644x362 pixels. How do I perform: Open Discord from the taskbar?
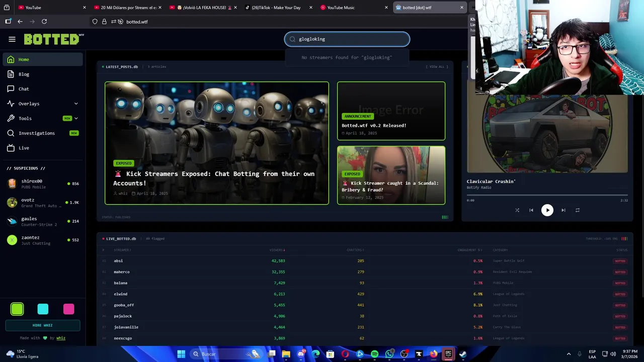tap(301, 354)
